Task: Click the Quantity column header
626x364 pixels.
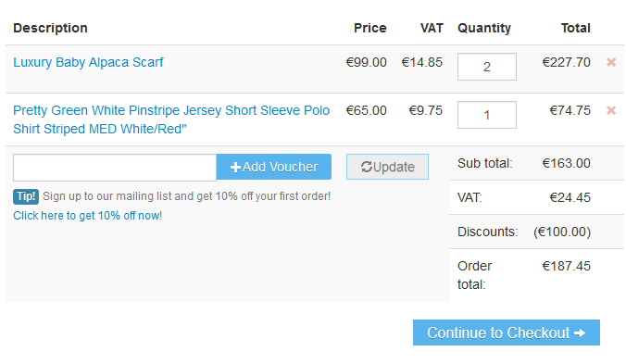Action: click(484, 28)
